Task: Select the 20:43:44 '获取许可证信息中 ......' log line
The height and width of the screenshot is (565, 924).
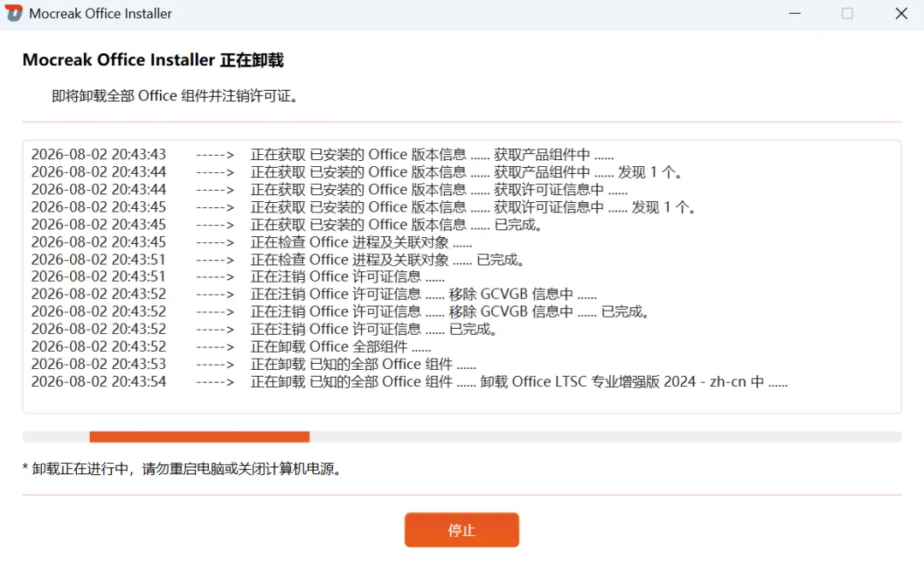Action: (x=329, y=190)
